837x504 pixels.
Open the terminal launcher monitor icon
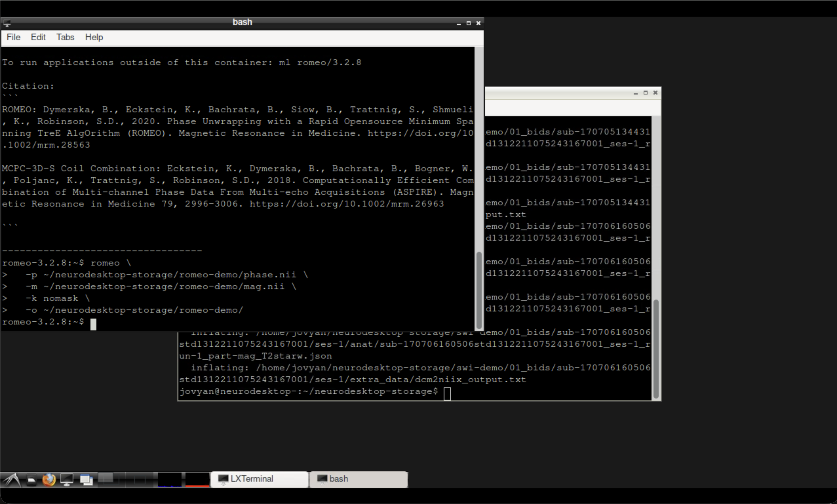click(x=67, y=479)
